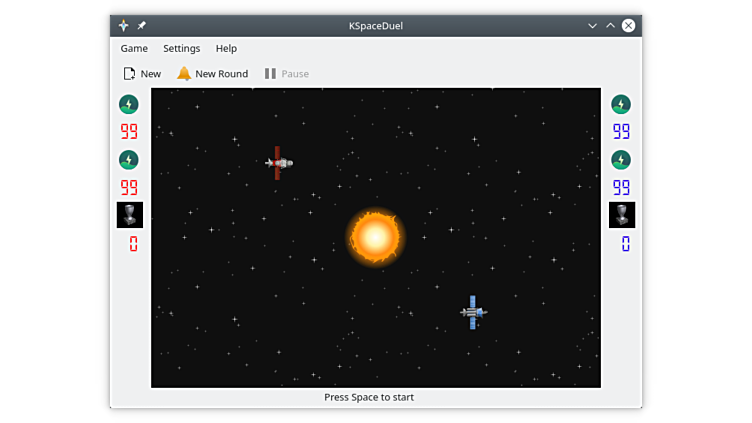Open the Game menu
The width and height of the screenshot is (752, 423).
(x=134, y=48)
